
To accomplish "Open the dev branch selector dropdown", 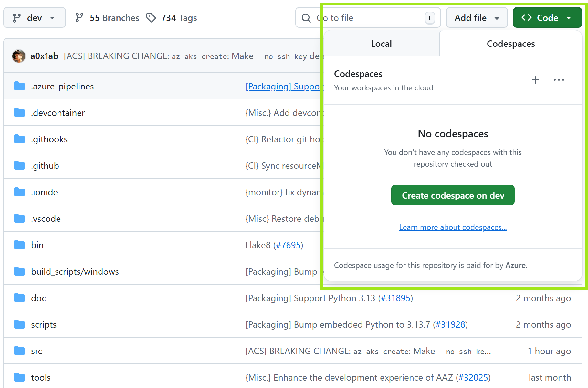I will coord(34,18).
